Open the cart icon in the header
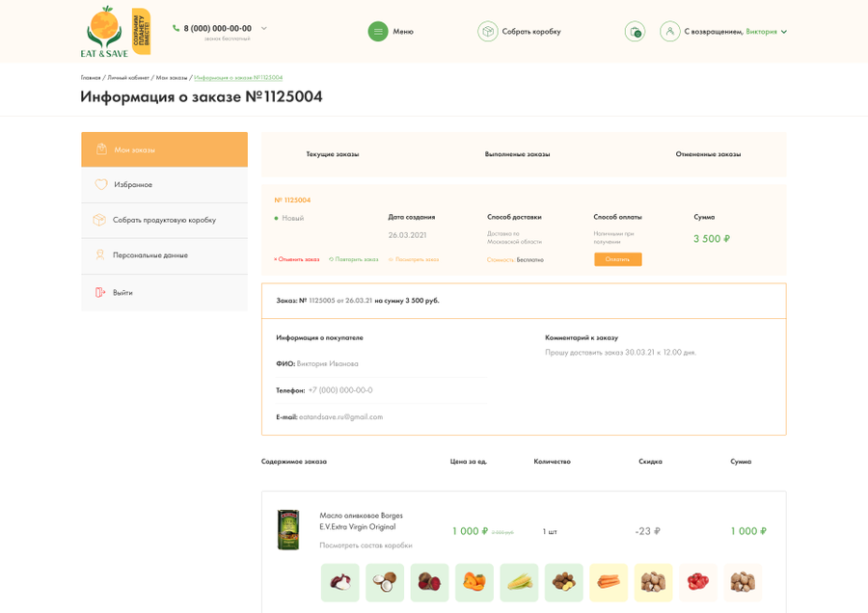868x613 pixels. pos(635,32)
